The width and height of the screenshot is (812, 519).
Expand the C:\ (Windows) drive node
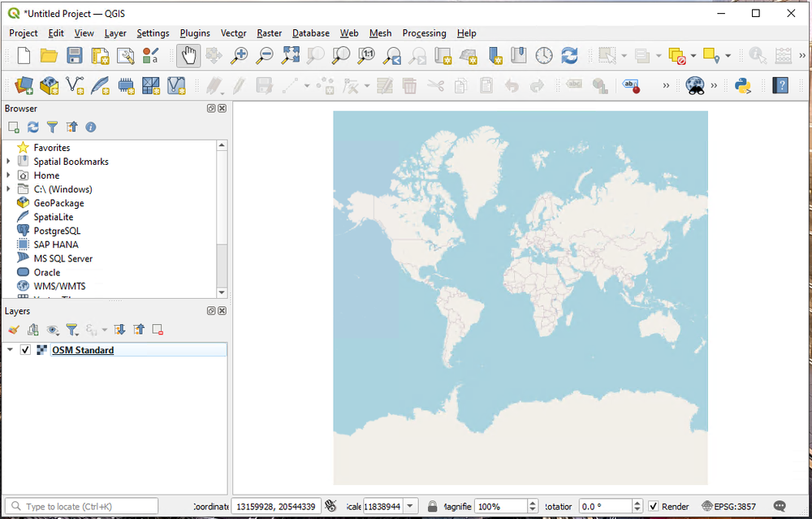click(x=8, y=189)
